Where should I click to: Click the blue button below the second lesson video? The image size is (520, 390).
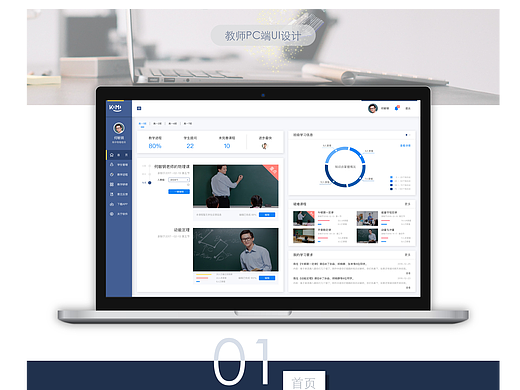click(267, 278)
